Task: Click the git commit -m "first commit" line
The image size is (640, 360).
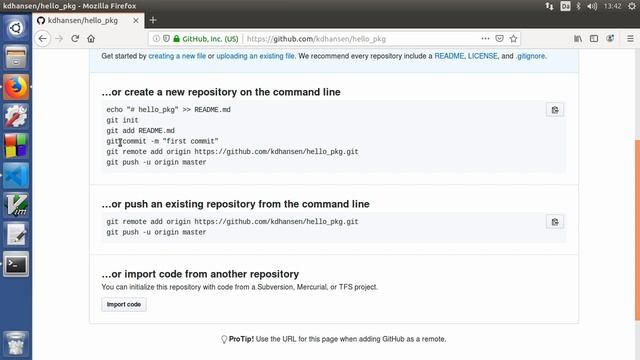Action: pos(162,141)
